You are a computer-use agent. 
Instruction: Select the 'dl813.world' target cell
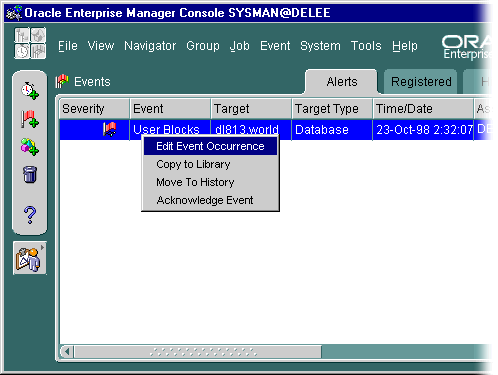coord(251,130)
